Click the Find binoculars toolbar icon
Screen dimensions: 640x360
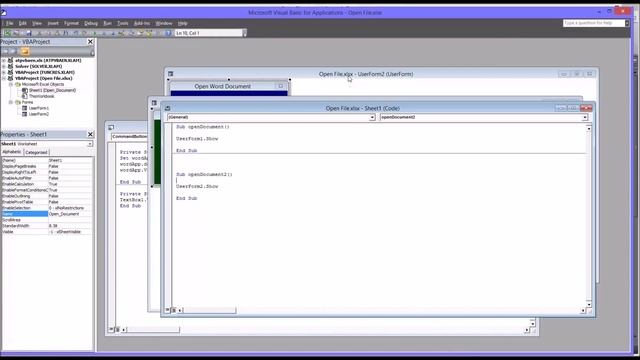65,33
